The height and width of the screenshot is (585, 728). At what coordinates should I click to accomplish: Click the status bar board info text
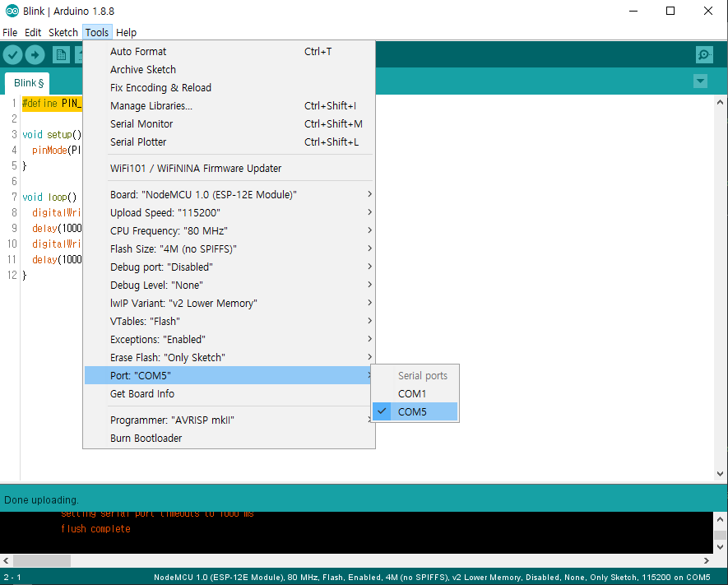[x=432, y=577]
